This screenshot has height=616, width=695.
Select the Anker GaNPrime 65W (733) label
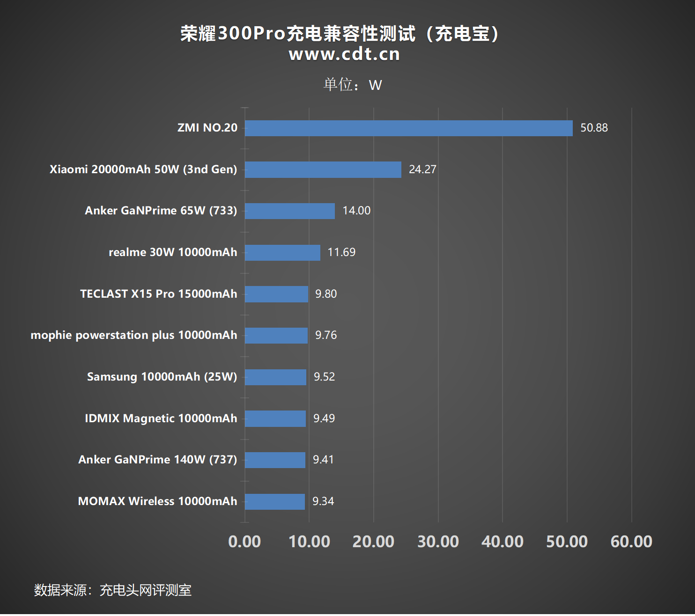[161, 211]
